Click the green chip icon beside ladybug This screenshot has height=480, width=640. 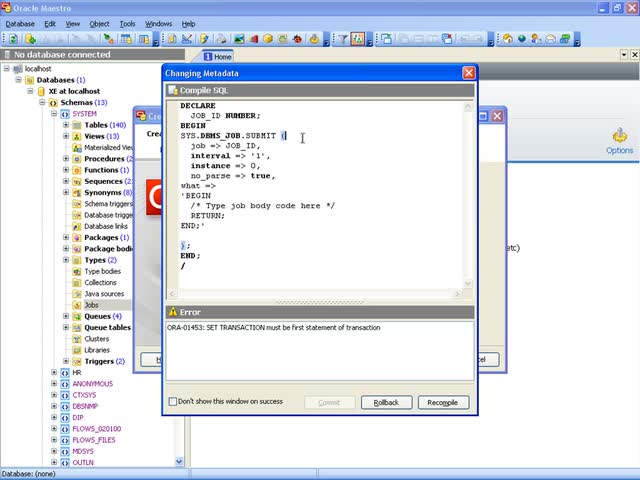tap(282, 39)
